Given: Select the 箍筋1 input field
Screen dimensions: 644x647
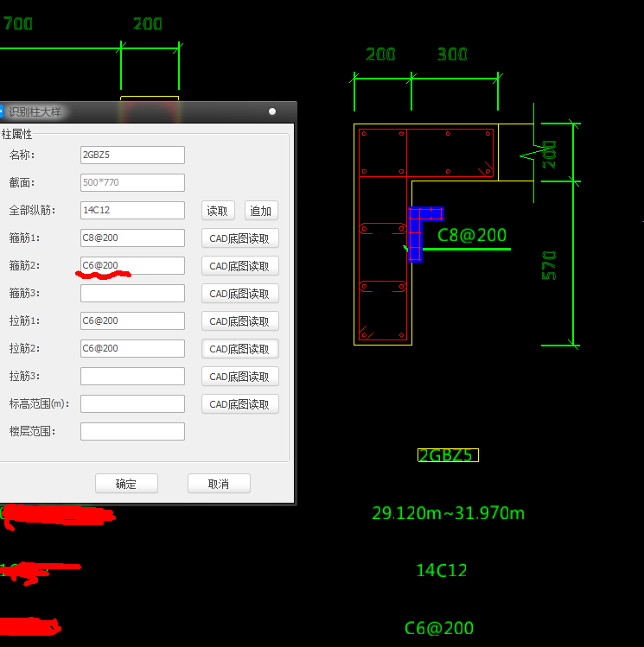Looking at the screenshot, I should tap(132, 238).
